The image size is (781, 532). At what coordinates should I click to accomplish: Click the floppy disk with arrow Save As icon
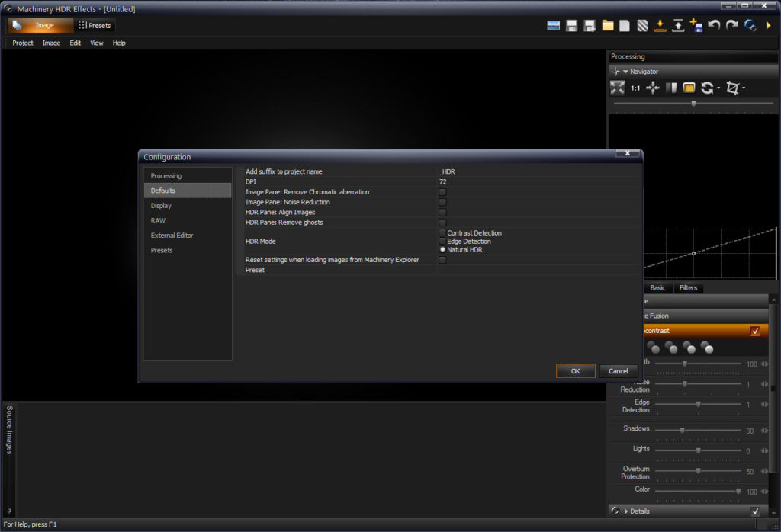pos(590,26)
